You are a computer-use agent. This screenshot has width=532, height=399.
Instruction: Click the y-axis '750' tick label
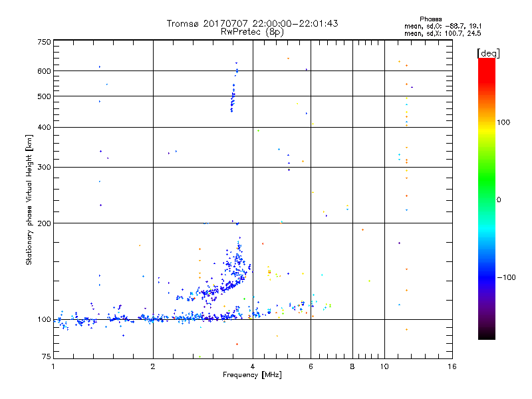(x=44, y=42)
